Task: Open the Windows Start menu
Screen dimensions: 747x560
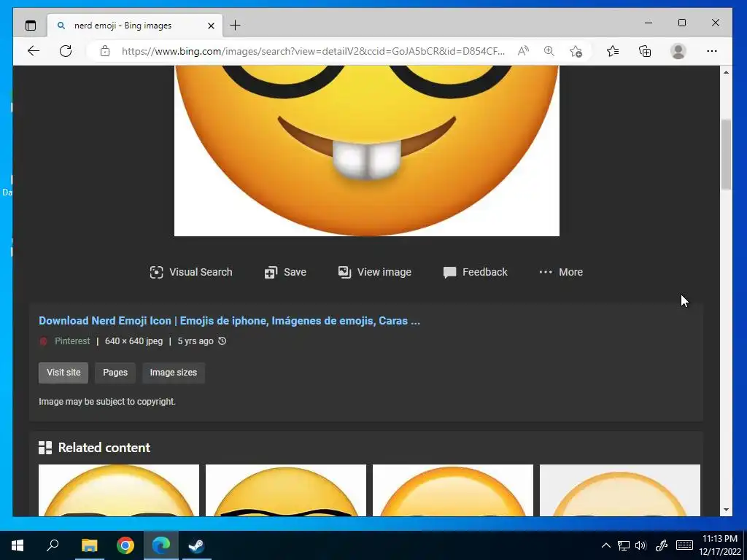Action: 18,545
